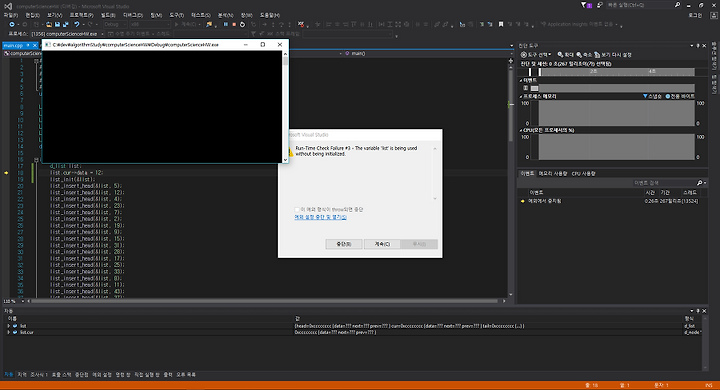
Task: Click the yellow arrow on line 18
Action: coord(6,173)
